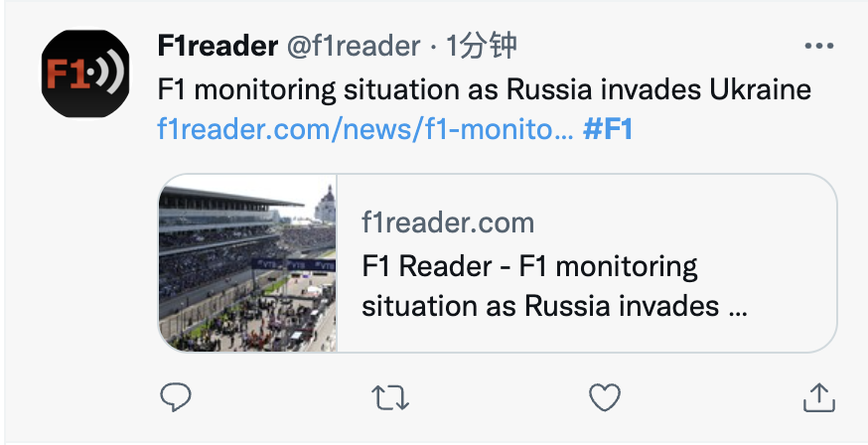Open the share tweet icon
The width and height of the screenshot is (868, 445).
(x=817, y=398)
